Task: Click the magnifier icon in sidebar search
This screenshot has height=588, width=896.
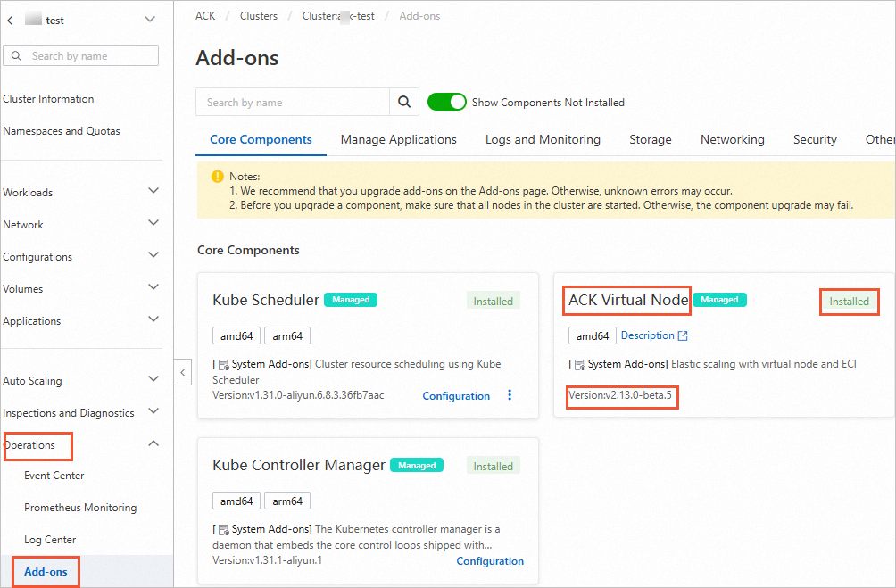Action: click(16, 55)
